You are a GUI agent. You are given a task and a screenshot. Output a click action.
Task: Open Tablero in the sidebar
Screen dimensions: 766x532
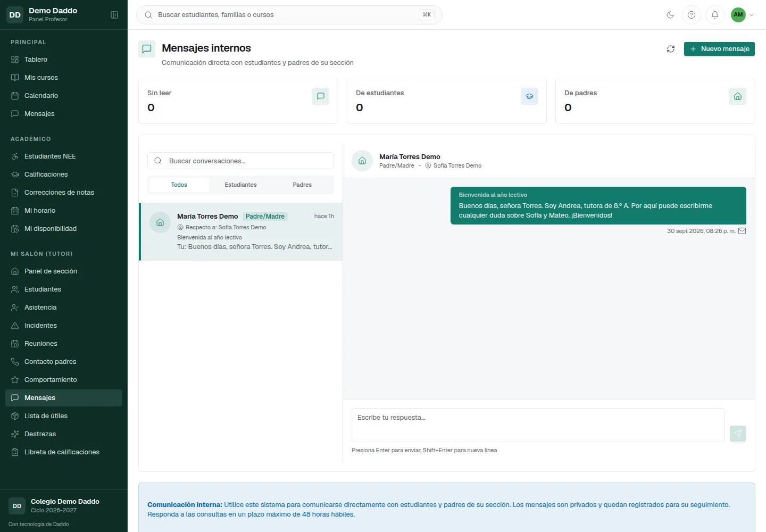click(64, 60)
